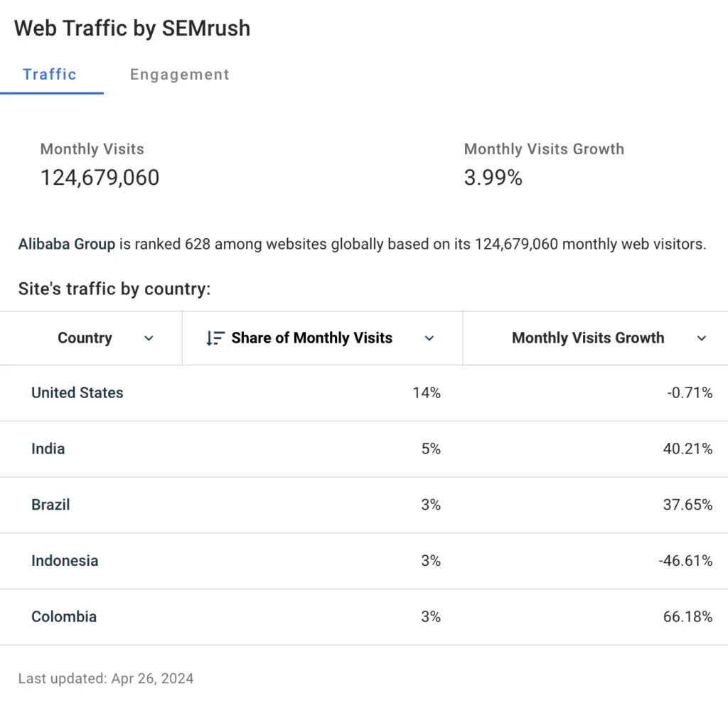The width and height of the screenshot is (728, 708).
Task: Click the India 40.21% growth cell
Action: coord(687,449)
